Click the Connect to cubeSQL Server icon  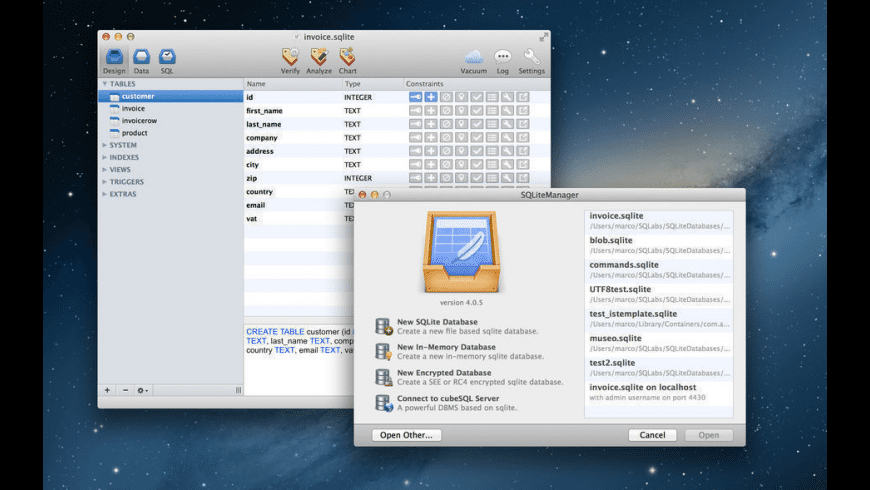(x=383, y=403)
